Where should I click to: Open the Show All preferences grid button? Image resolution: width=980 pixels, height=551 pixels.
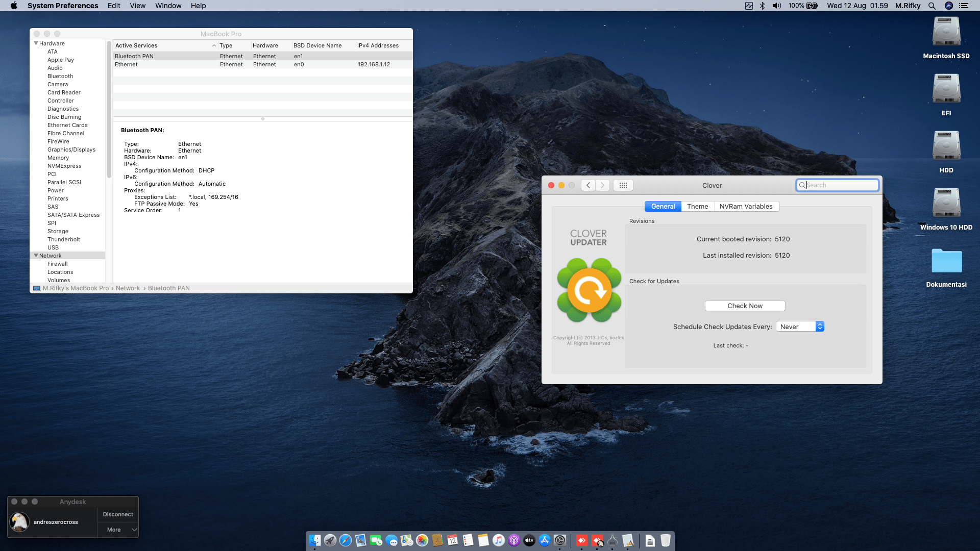(x=623, y=185)
